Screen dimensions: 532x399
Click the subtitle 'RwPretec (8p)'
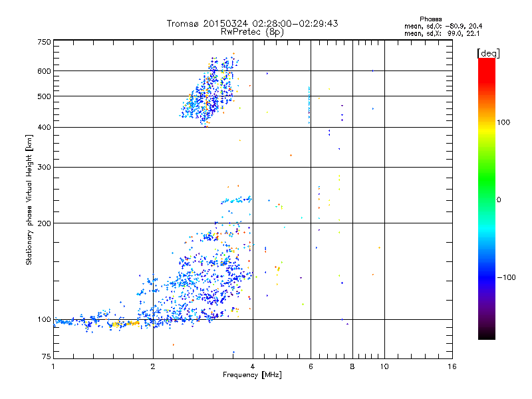pos(252,32)
